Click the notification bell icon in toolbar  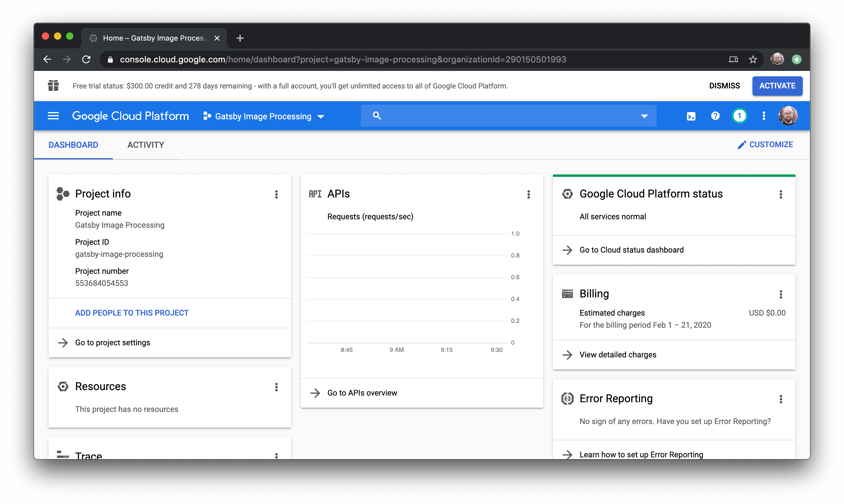[739, 116]
